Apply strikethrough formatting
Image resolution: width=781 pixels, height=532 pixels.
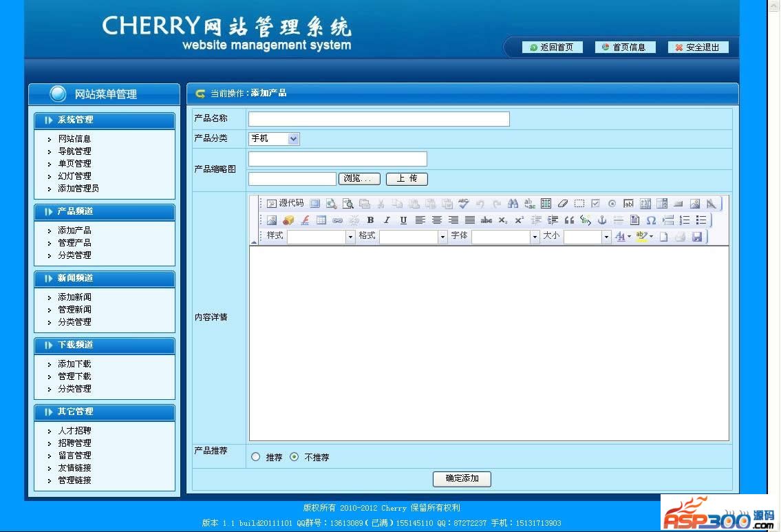(x=486, y=220)
